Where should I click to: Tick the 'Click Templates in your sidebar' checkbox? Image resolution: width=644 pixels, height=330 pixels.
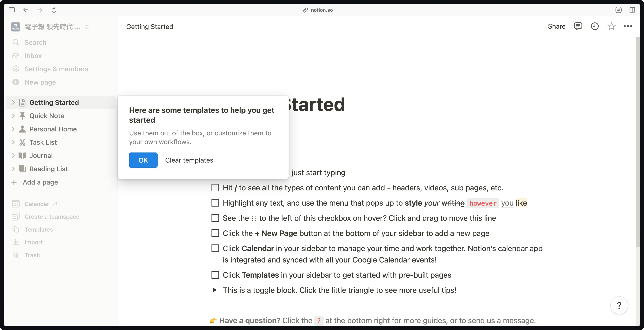click(x=215, y=275)
